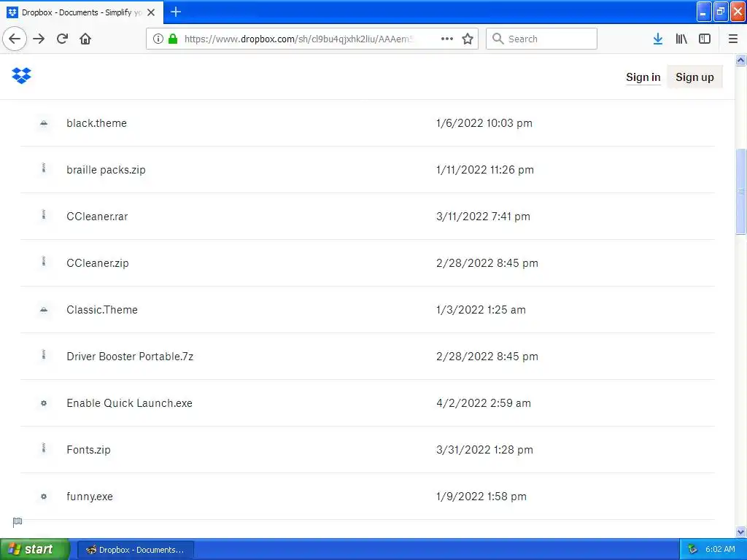The height and width of the screenshot is (560, 747).
Task: Open the CCleaner.rar file
Action: click(97, 217)
